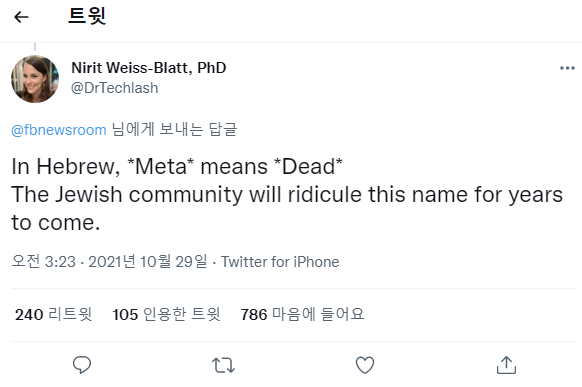
Task: Click the 트윗 page header title
Action: coord(87,16)
